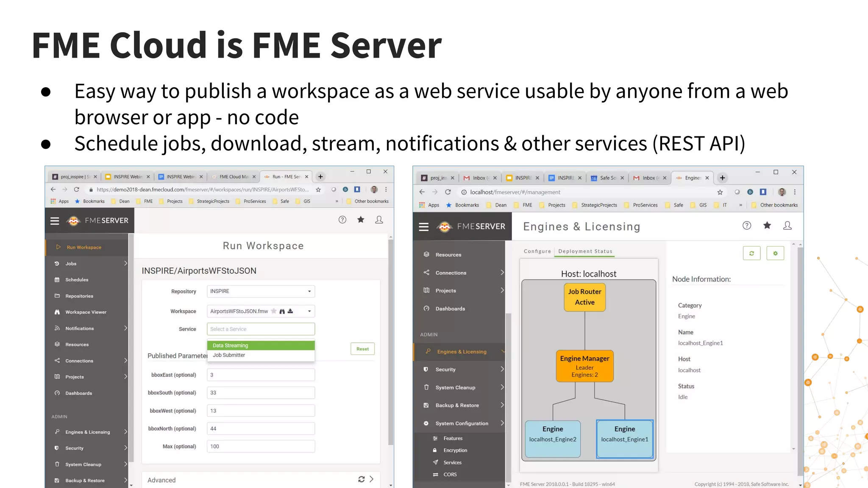Click help icon in Engines & Licensing header
Screen dimensions: 868x488
pyautogui.click(x=747, y=225)
